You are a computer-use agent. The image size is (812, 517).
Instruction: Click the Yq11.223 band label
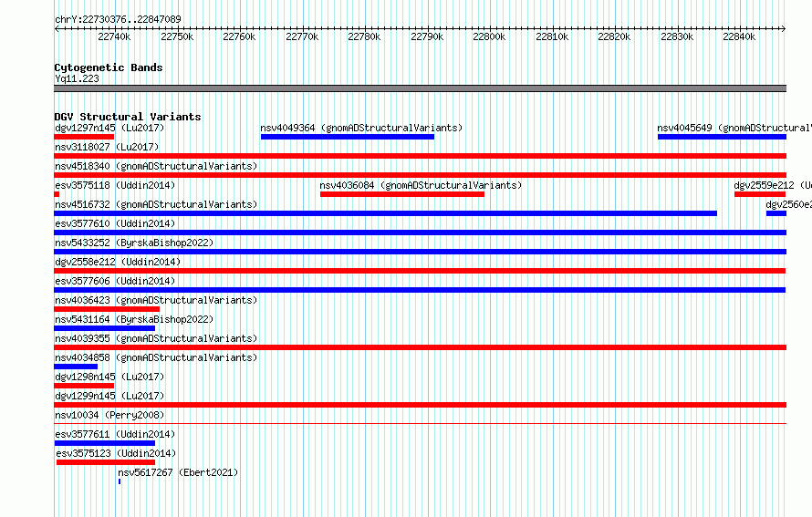tap(78, 78)
